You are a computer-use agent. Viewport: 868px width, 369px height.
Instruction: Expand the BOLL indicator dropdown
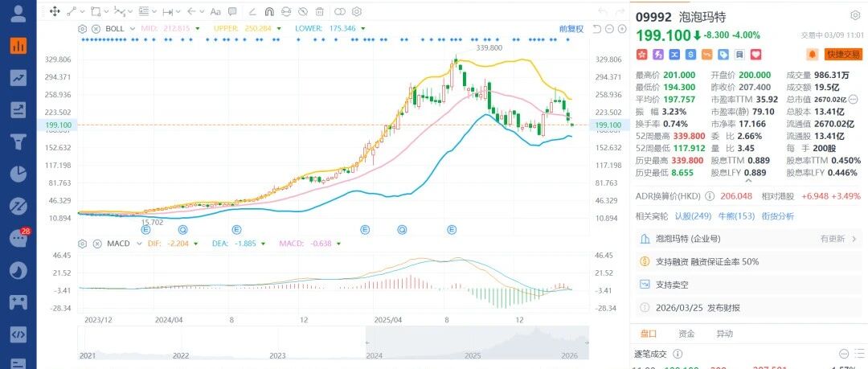pyautogui.click(x=132, y=29)
